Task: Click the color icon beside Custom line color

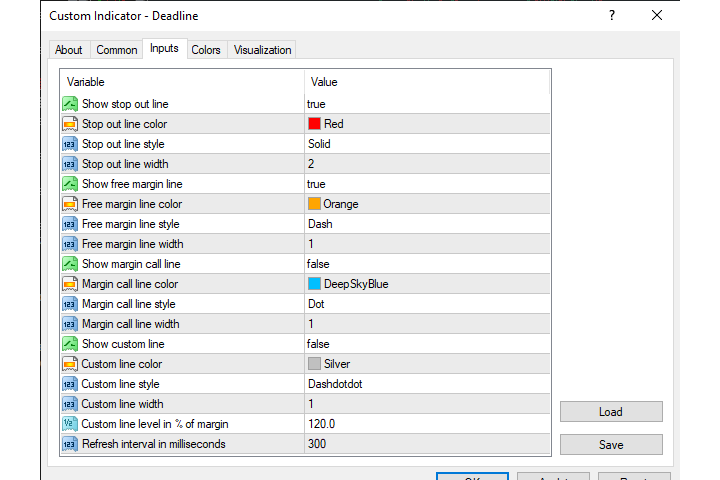Action: 70,364
